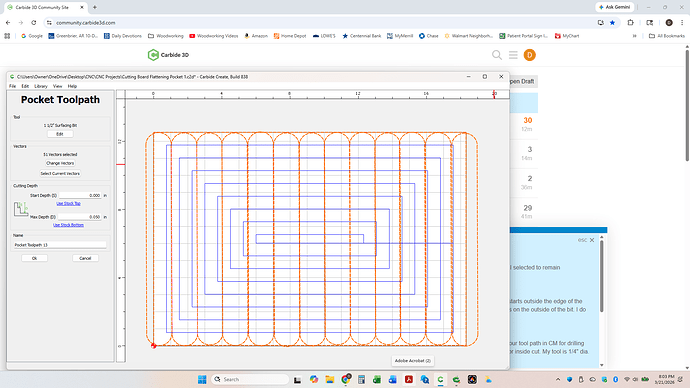The height and width of the screenshot is (388, 690).
Task: Open the orange user avatar D
Action: tap(529, 55)
